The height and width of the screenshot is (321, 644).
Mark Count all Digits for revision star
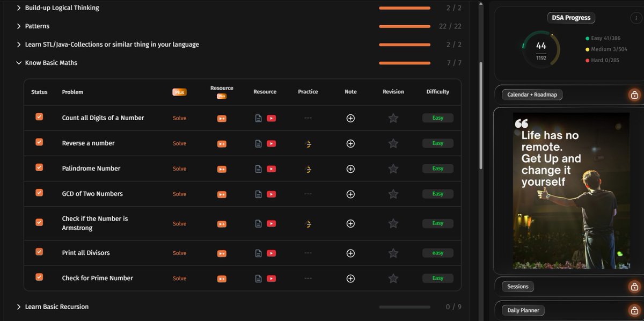pyautogui.click(x=393, y=118)
